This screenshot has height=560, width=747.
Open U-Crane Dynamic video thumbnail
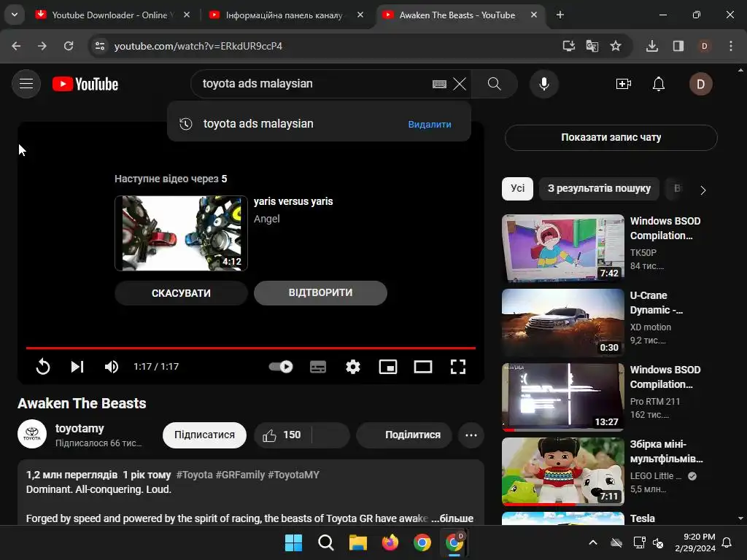(x=562, y=323)
